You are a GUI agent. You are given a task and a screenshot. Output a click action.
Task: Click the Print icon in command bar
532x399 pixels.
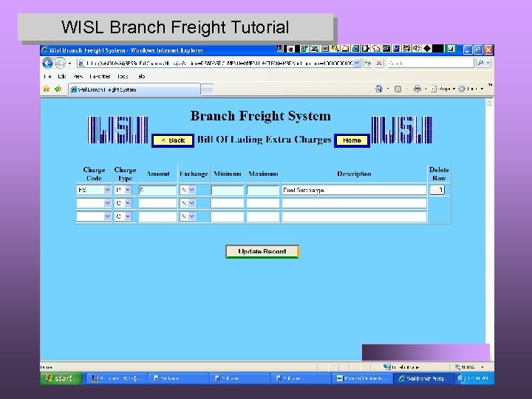point(417,89)
